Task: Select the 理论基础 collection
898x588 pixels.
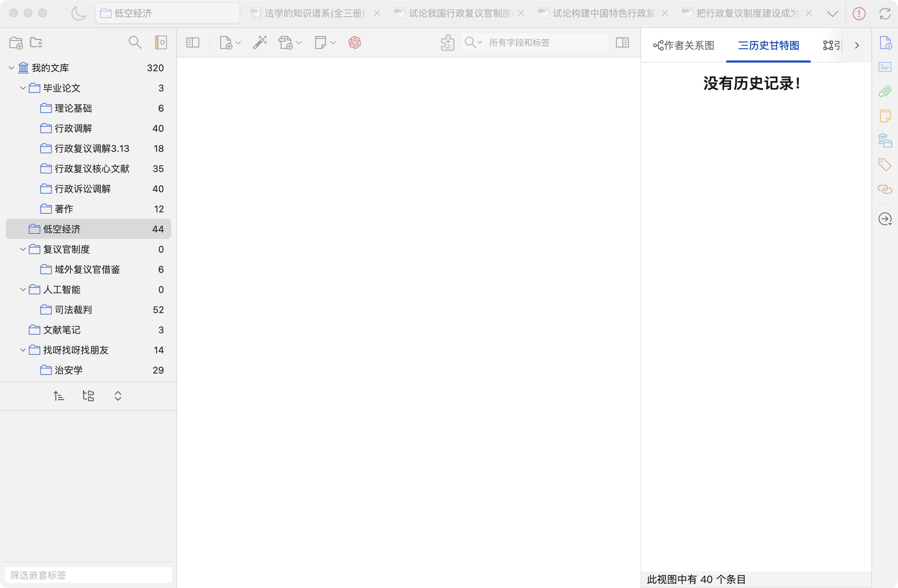Action: coord(88,108)
